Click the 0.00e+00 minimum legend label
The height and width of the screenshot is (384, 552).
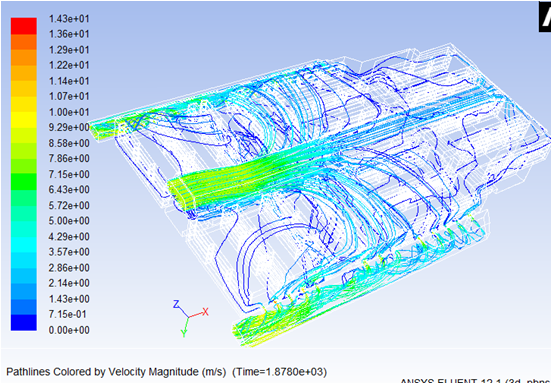click(69, 330)
